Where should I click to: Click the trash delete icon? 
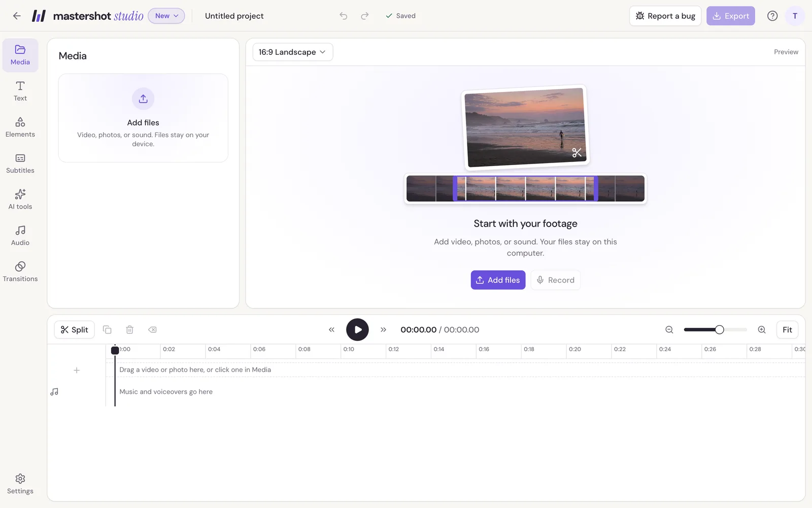[129, 330]
